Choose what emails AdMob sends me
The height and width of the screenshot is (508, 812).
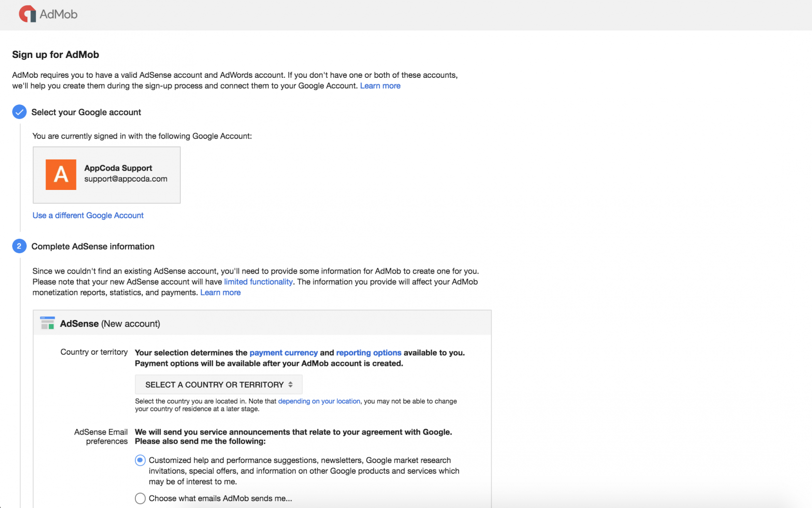coord(140,498)
